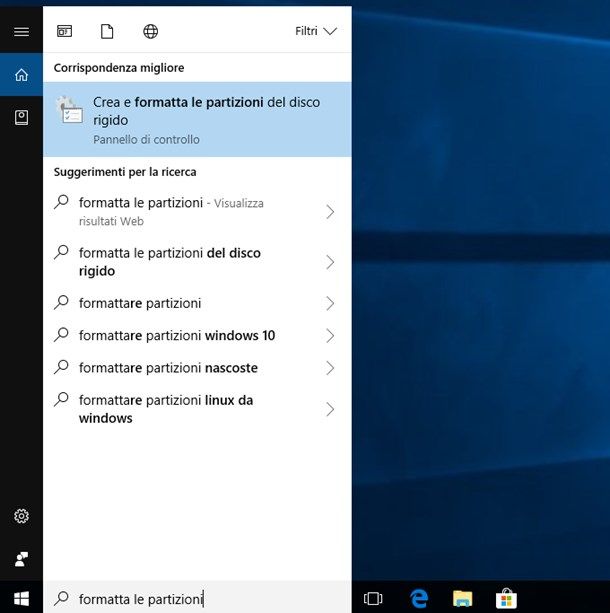Screen dimensions: 610x613
Task: Select suggestion formattare partizioni windows 10
Action: click(x=197, y=335)
